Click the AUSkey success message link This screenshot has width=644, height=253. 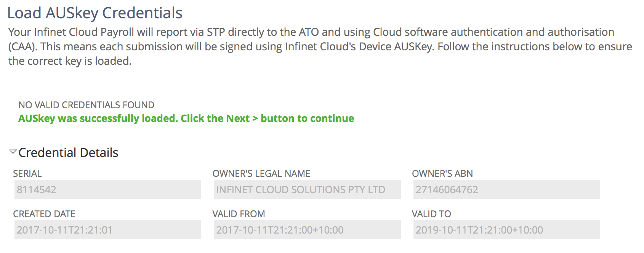pos(186,118)
